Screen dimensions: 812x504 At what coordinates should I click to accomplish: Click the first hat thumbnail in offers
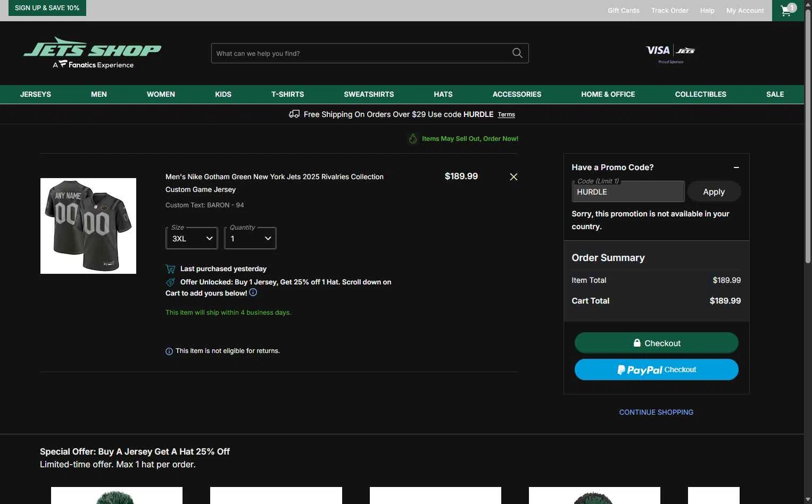click(x=117, y=495)
